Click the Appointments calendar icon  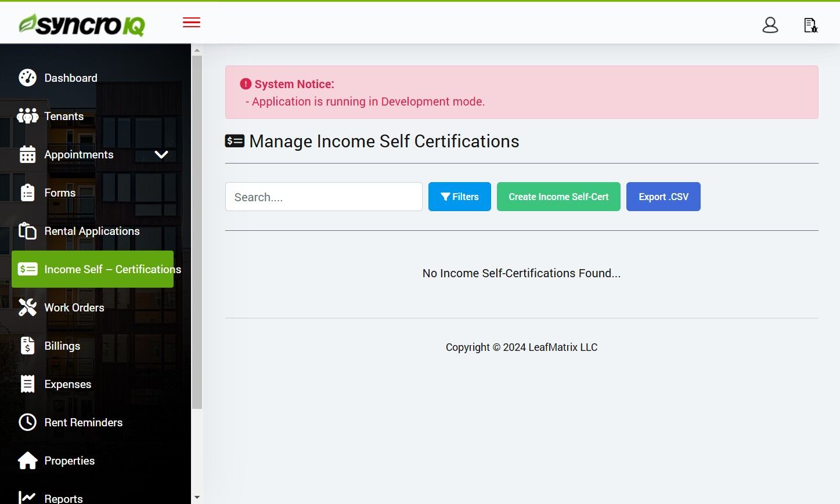tap(27, 154)
